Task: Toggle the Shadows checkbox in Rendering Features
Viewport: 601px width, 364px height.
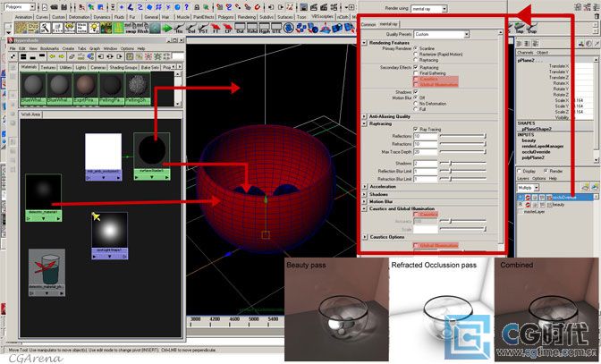Action: [416, 92]
